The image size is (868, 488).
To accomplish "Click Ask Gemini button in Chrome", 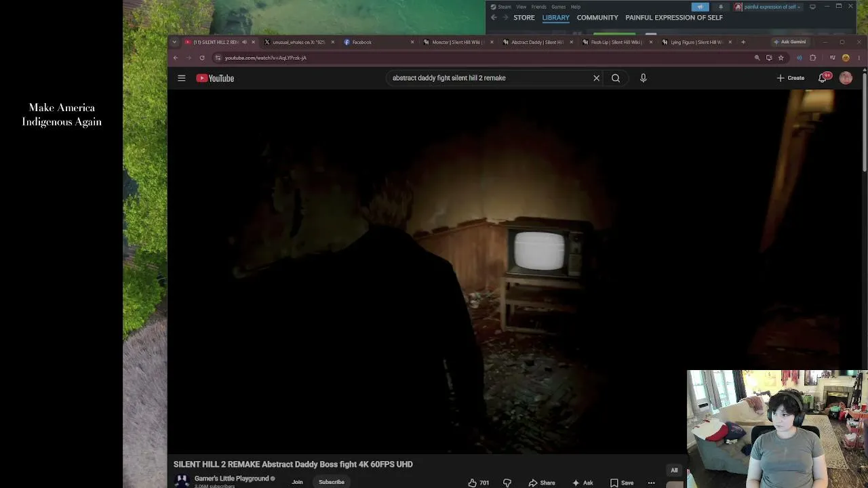I will (790, 42).
